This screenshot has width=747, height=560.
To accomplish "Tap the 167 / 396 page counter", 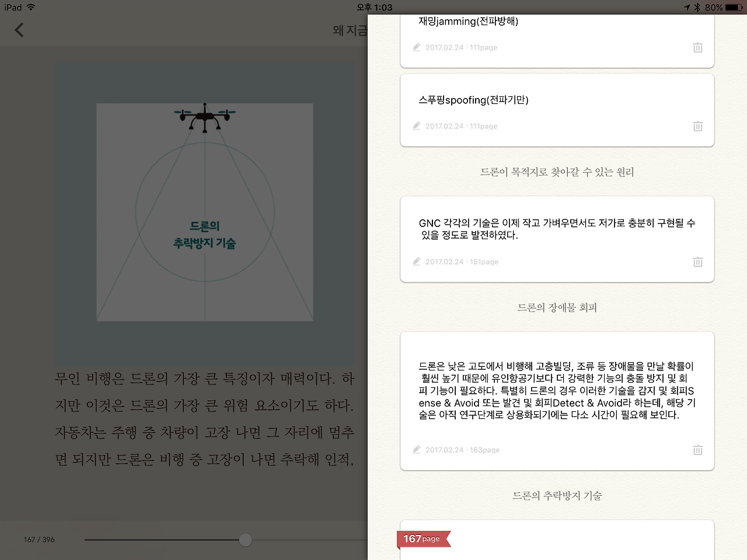I will 39,540.
